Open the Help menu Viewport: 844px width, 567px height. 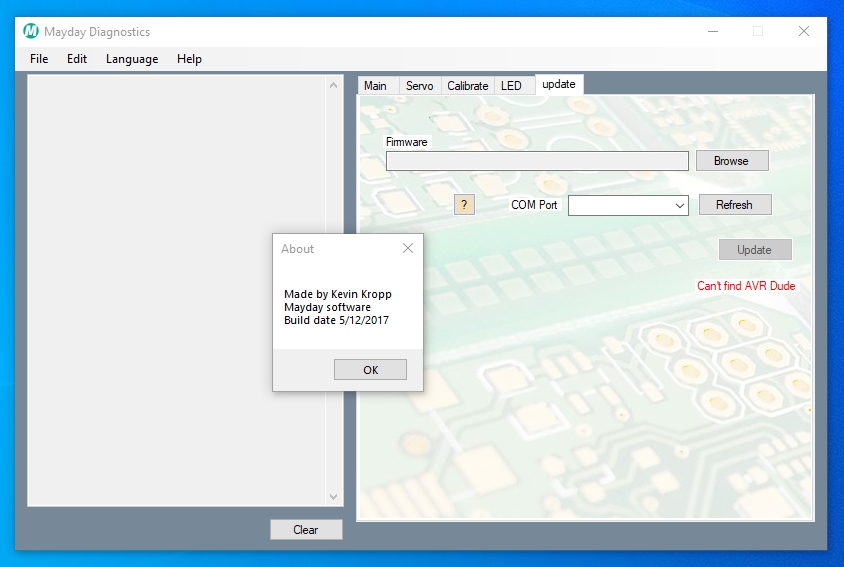[x=189, y=59]
